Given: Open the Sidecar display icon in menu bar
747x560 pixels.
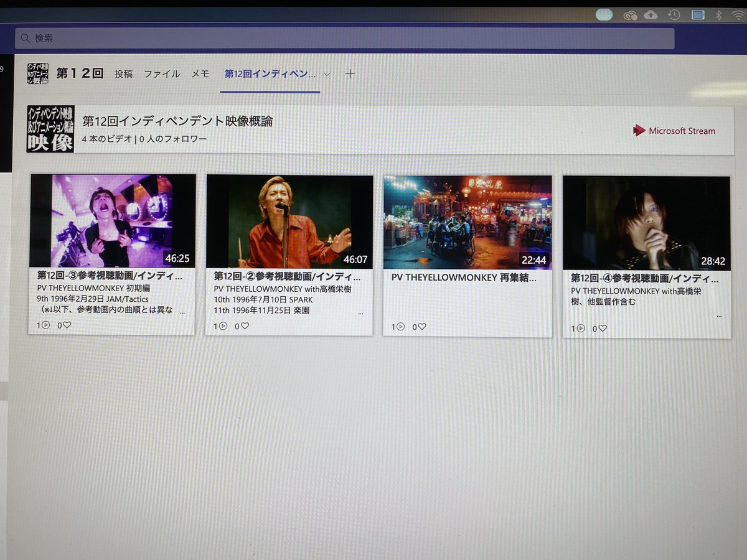Looking at the screenshot, I should (x=697, y=14).
